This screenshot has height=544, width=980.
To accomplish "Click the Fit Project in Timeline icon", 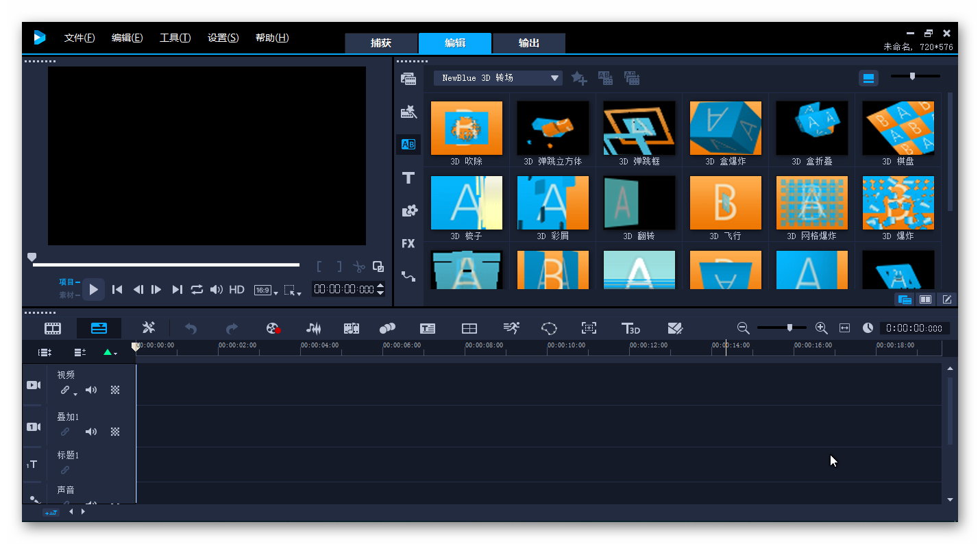I will [844, 328].
